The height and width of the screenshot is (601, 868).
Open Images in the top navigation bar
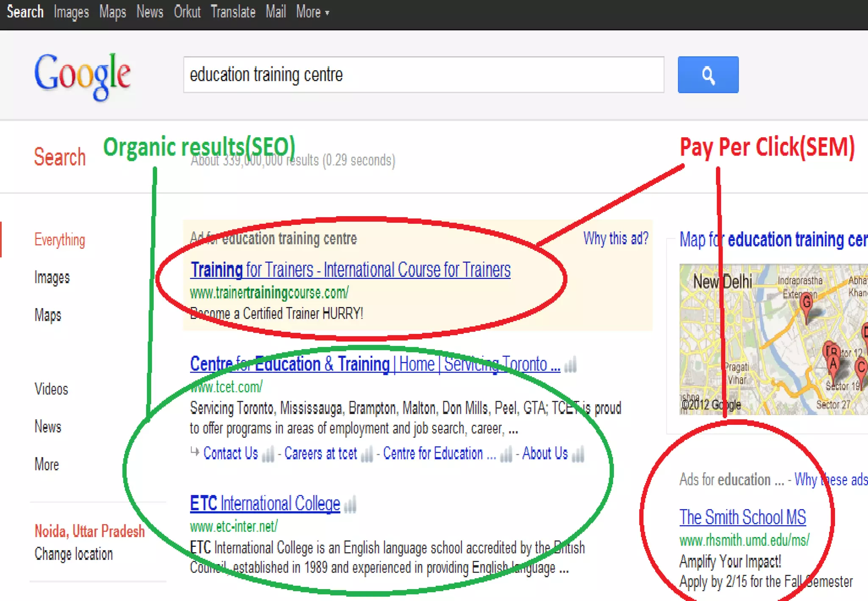click(x=71, y=12)
